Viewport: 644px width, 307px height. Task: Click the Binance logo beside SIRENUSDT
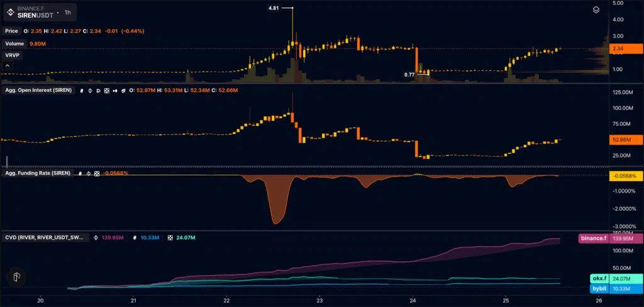coord(9,12)
